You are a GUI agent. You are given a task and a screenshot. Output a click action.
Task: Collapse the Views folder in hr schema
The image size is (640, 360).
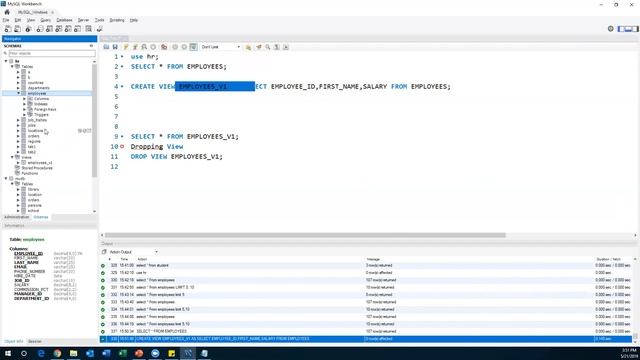(12, 157)
